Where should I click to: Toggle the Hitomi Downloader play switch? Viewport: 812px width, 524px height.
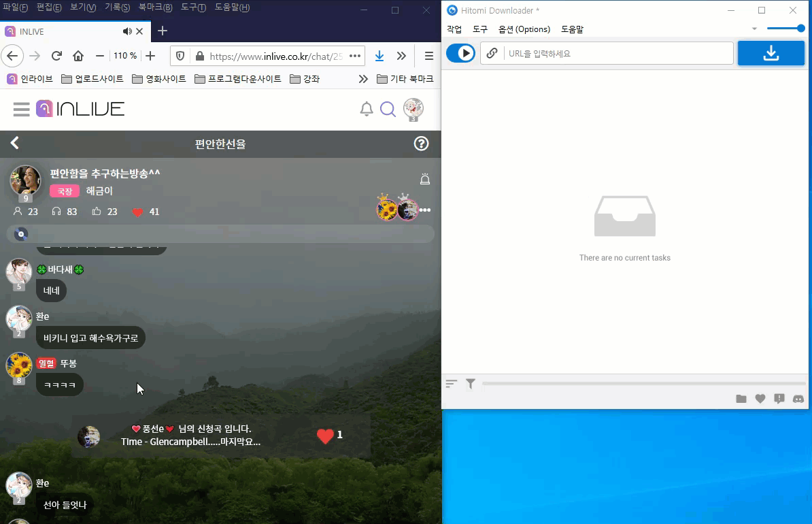(460, 53)
